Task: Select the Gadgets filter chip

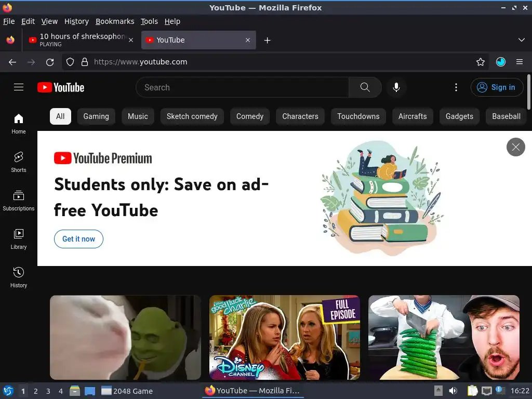Action: coord(459,116)
